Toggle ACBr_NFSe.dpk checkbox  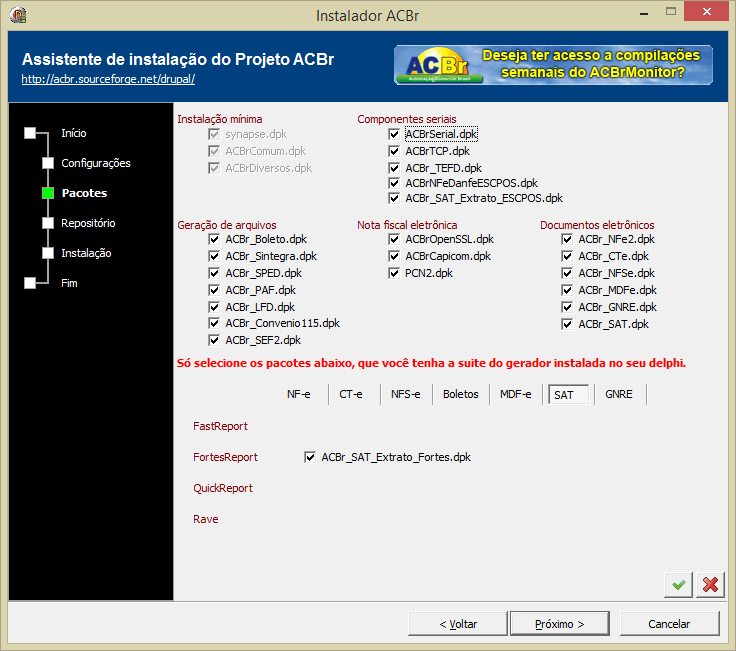pos(567,273)
